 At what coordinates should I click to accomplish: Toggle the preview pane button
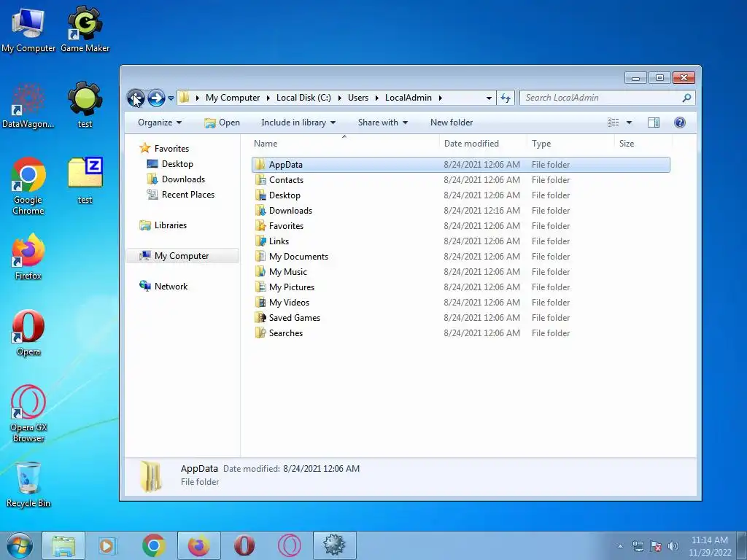pyautogui.click(x=653, y=122)
